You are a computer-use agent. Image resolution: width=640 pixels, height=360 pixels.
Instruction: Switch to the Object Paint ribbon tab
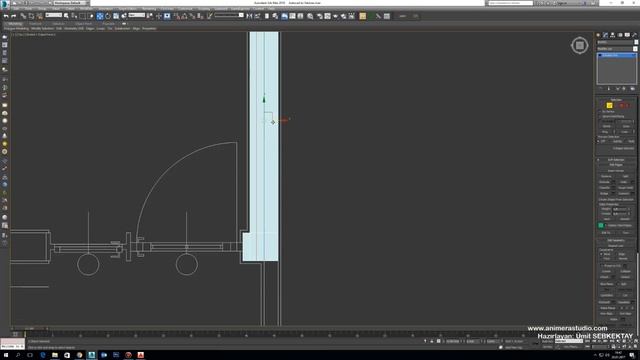84,24
